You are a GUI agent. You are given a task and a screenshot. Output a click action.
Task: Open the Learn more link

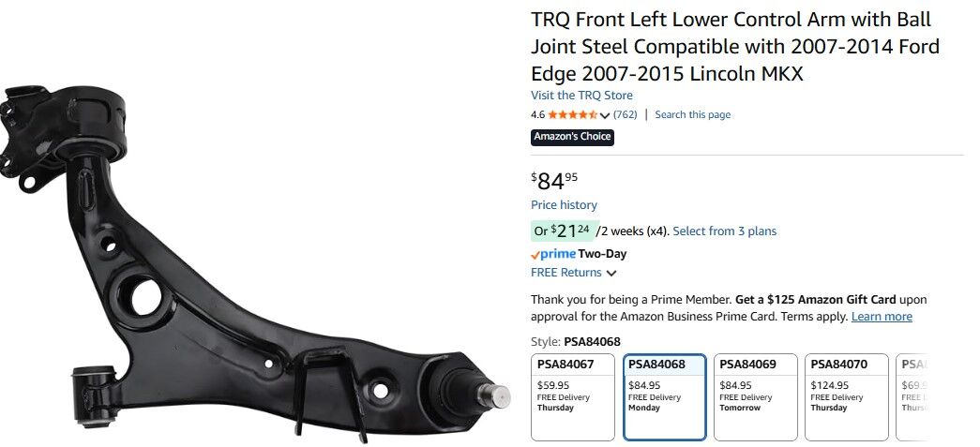[x=881, y=317]
